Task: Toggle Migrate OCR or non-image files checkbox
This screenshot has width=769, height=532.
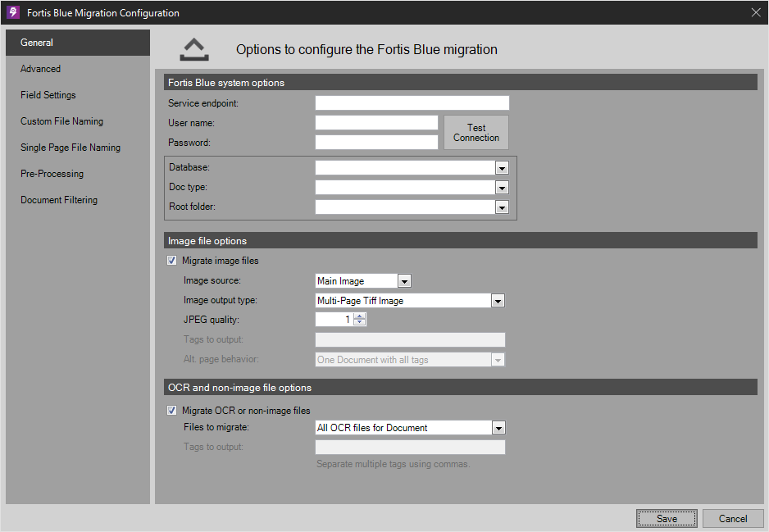Action: (171, 411)
